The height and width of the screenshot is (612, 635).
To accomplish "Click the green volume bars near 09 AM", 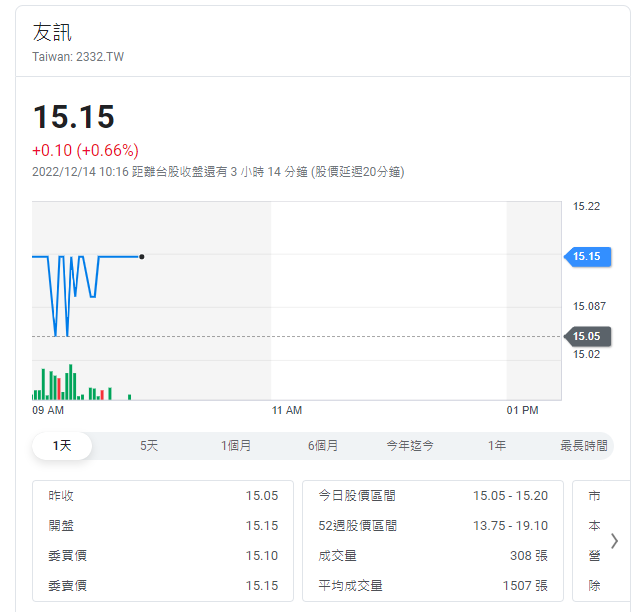I will point(48,387).
